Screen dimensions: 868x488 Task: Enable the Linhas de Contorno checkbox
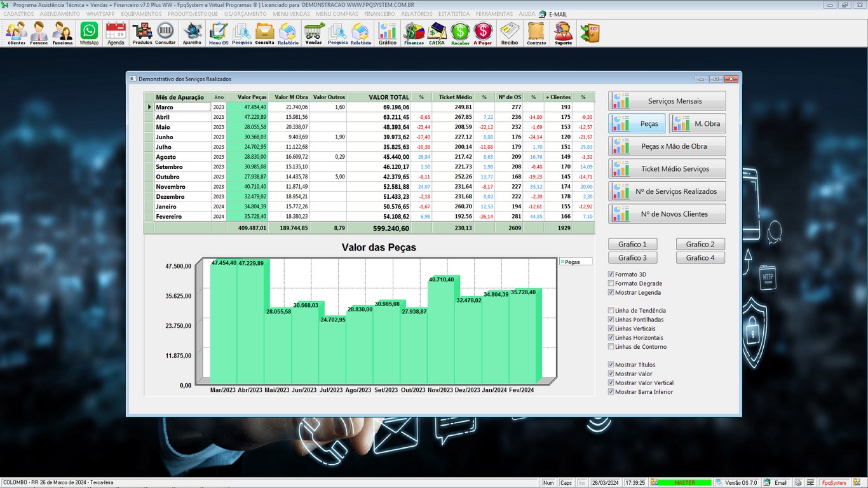[x=611, y=346]
